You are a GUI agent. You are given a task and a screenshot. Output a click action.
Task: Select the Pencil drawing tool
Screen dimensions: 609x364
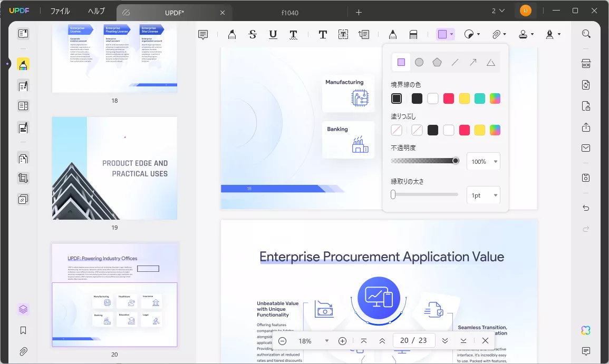point(393,35)
